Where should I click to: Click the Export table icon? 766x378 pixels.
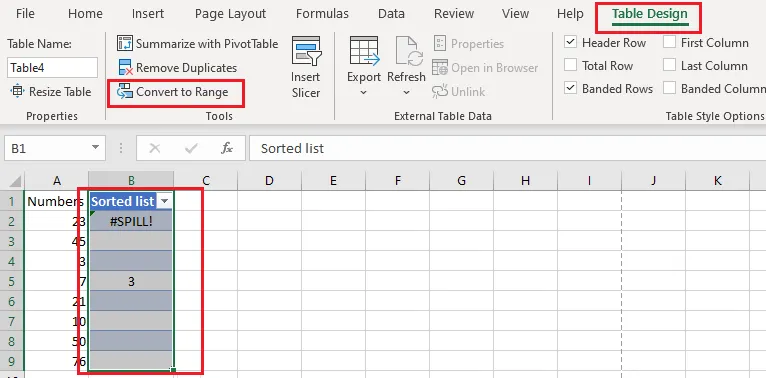pyautogui.click(x=364, y=51)
